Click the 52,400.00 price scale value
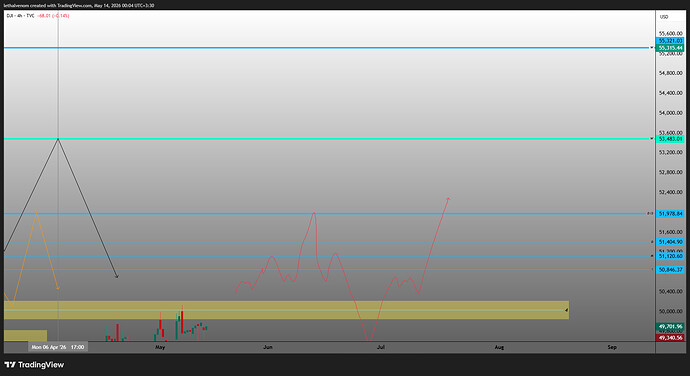Screen dimensions: 690x376 tap(670, 192)
